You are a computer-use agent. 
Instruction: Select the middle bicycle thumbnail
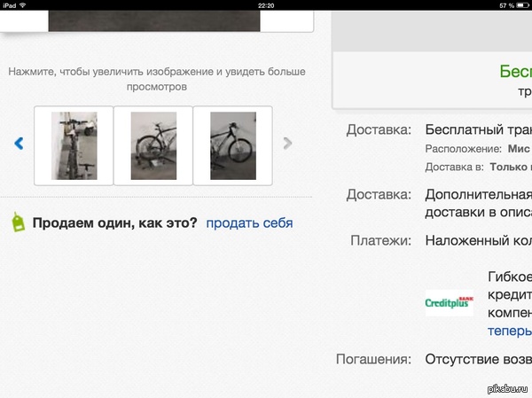[x=153, y=145]
